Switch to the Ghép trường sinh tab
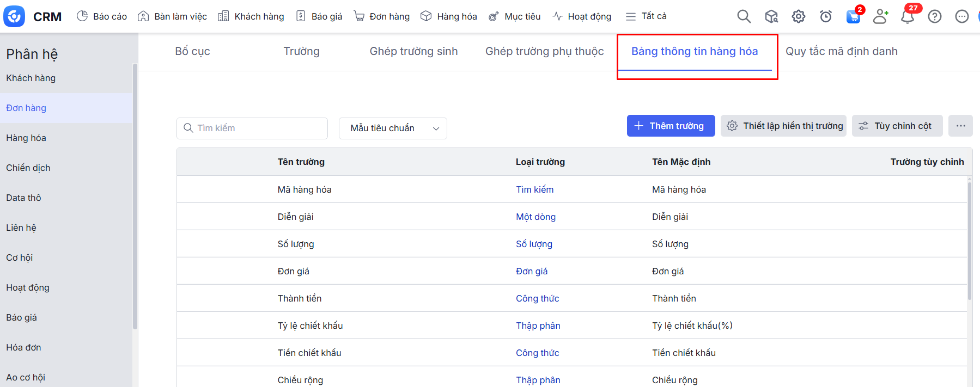980x387 pixels. tap(413, 51)
